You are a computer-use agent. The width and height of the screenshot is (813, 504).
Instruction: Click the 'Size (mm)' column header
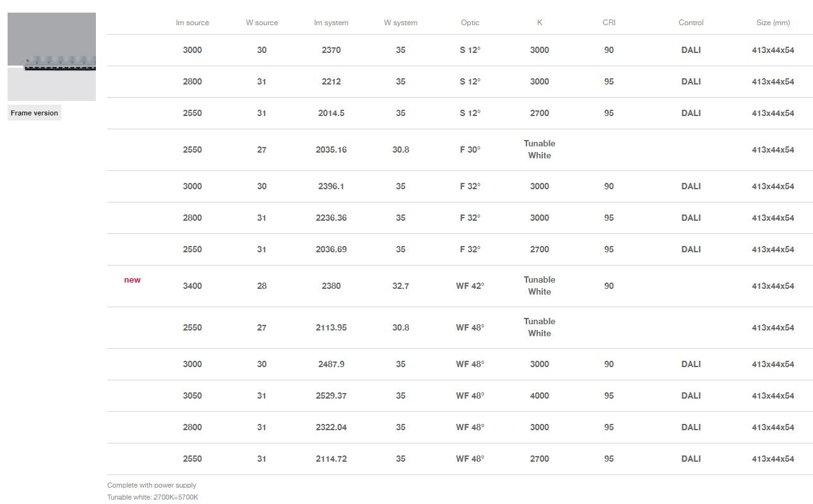[x=773, y=23]
